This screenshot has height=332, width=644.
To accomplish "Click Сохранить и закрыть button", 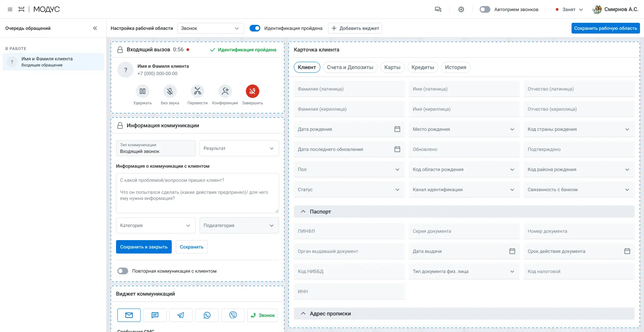I will pyautogui.click(x=144, y=247).
